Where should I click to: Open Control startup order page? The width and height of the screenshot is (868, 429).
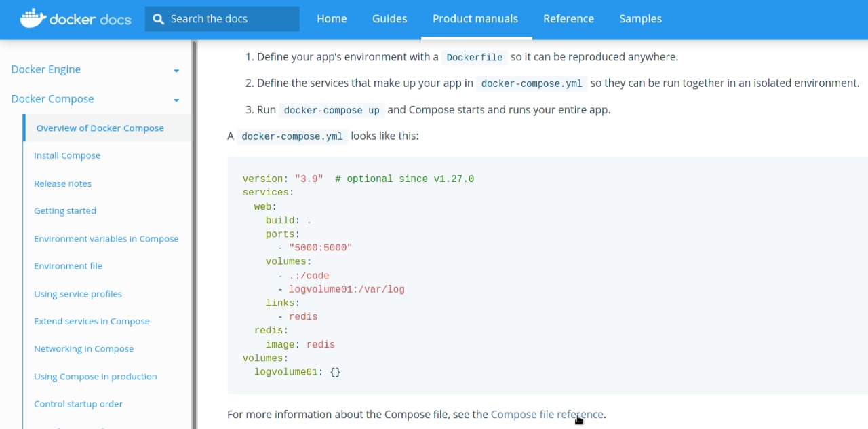[x=78, y=404]
